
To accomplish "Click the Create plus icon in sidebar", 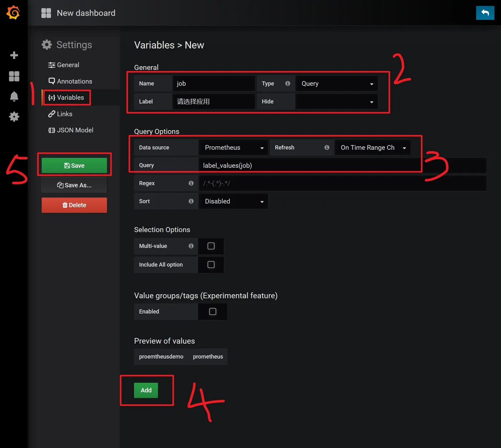I will [14, 55].
